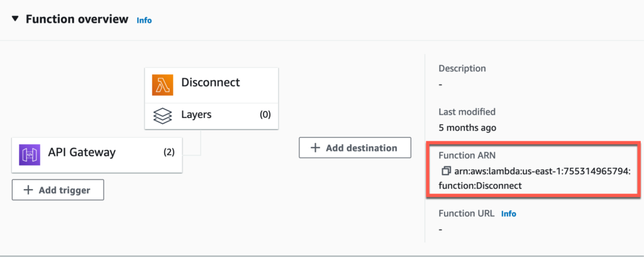Click the Add destination button

355,147
